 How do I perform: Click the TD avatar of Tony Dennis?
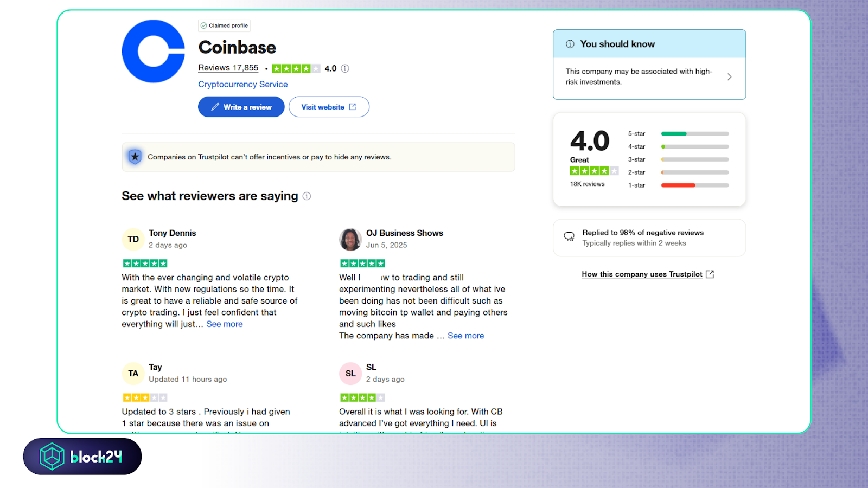pyautogui.click(x=133, y=239)
